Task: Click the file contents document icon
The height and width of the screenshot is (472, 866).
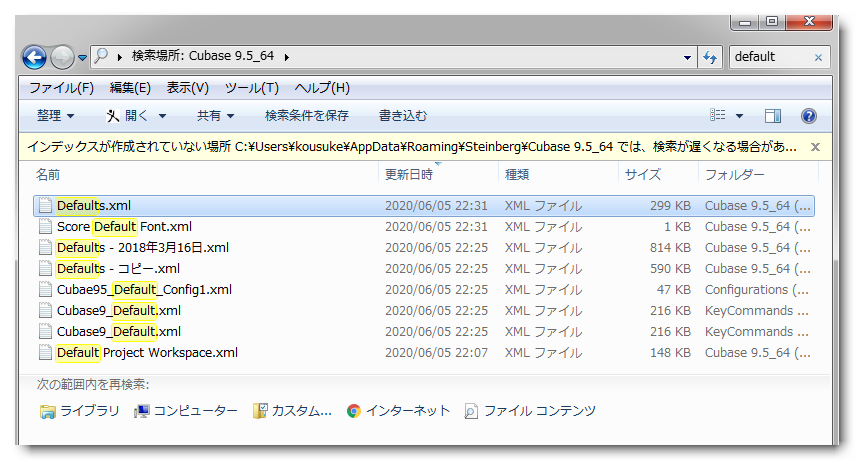Action: [x=471, y=411]
